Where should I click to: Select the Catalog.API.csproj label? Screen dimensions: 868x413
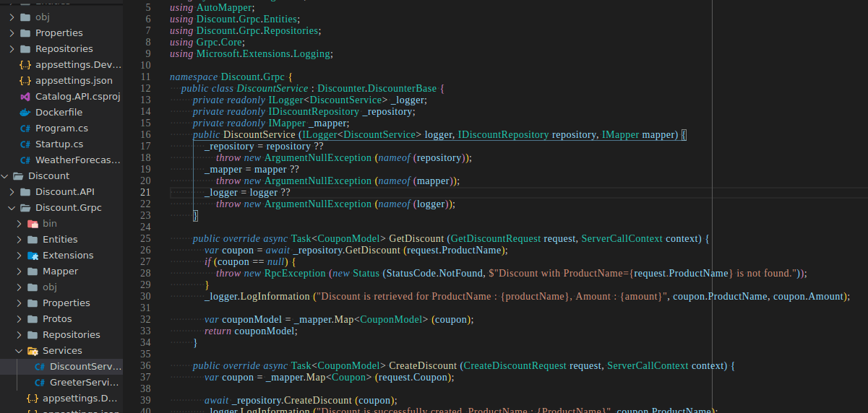(77, 96)
